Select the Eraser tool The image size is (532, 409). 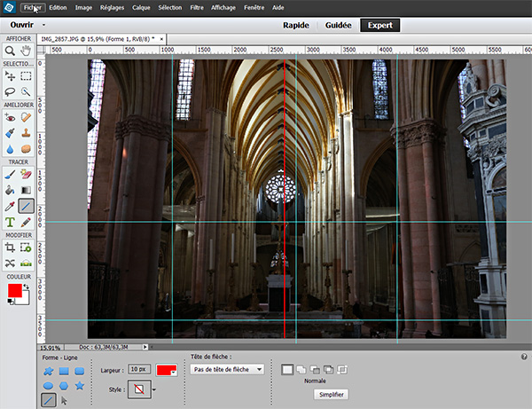pos(26,175)
